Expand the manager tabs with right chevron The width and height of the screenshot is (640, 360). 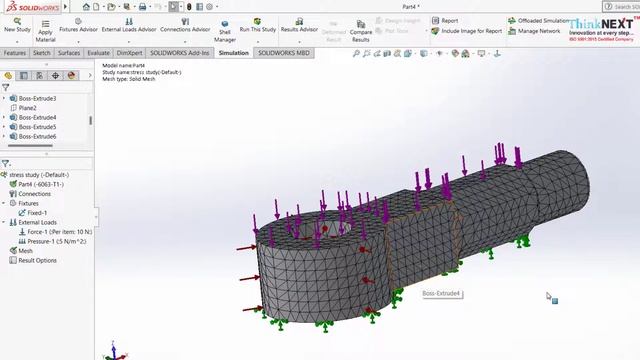tap(90, 76)
